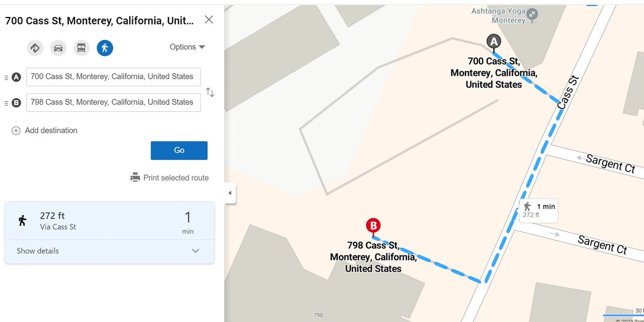This screenshot has height=322, width=644.
Task: Close the directions panel
Action: pyautogui.click(x=209, y=20)
